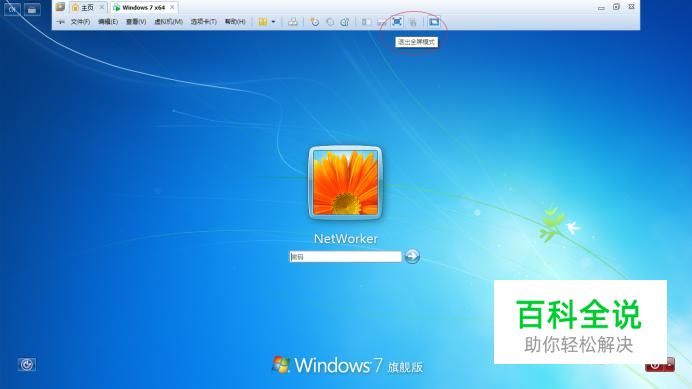Take a snapshot with the clock icon
Viewport: 692px width, 389px height.
pos(315,22)
